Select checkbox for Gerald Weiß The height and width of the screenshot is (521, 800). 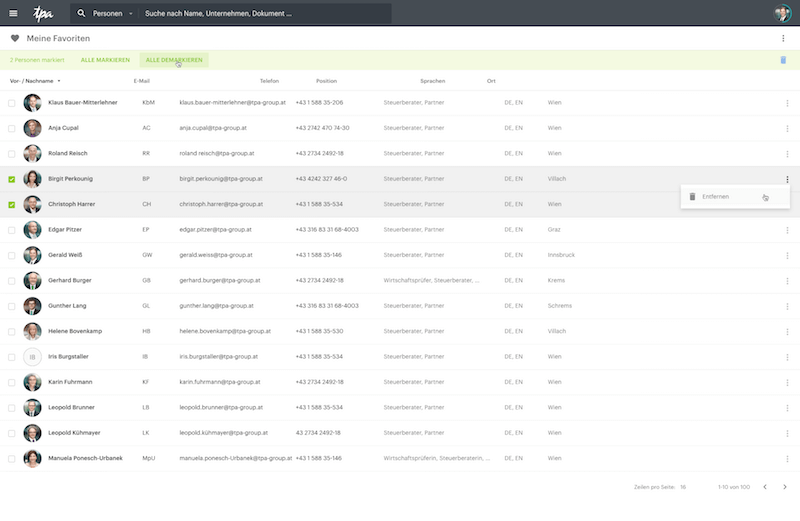click(x=12, y=256)
